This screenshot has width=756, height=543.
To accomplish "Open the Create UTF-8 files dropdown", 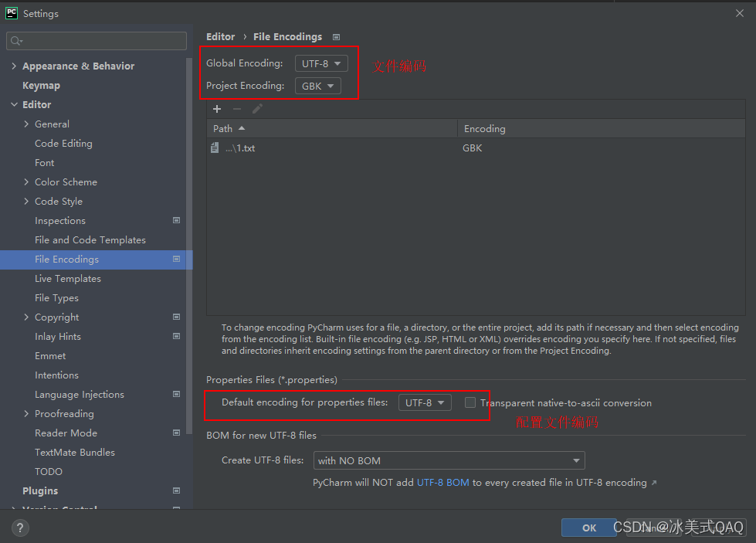I will pos(449,460).
